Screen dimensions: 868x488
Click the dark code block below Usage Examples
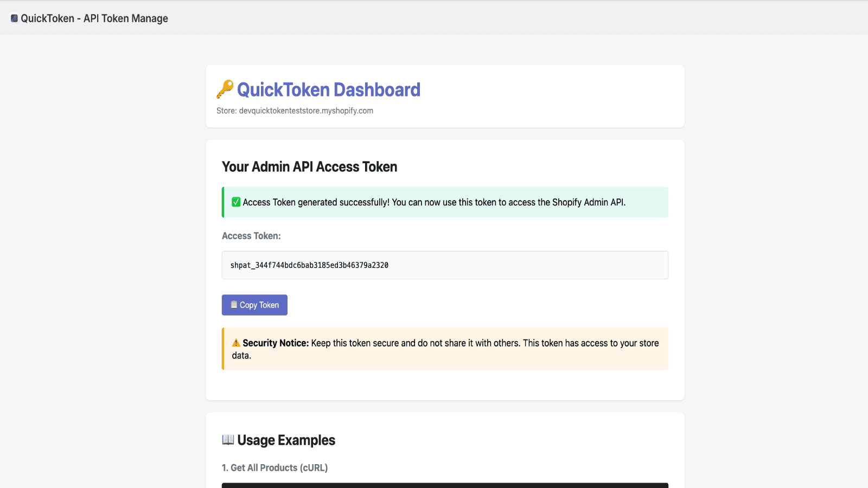pos(444,486)
